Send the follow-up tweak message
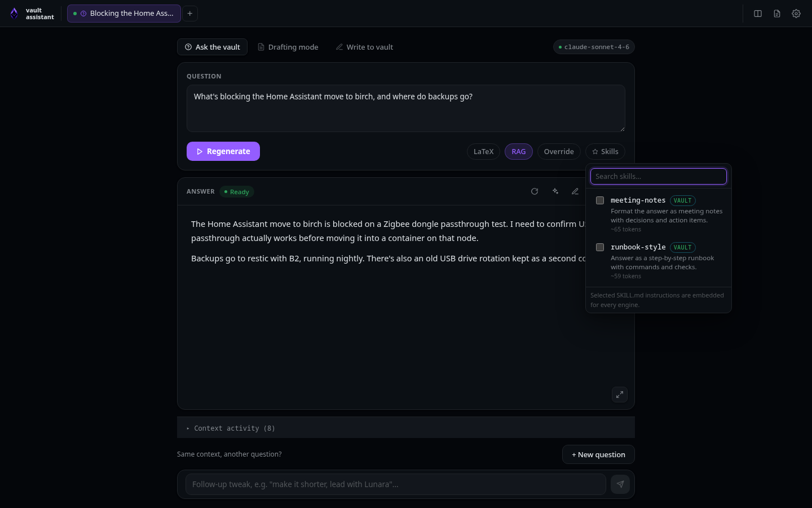Screen dimensions: 812x508 point(620,484)
